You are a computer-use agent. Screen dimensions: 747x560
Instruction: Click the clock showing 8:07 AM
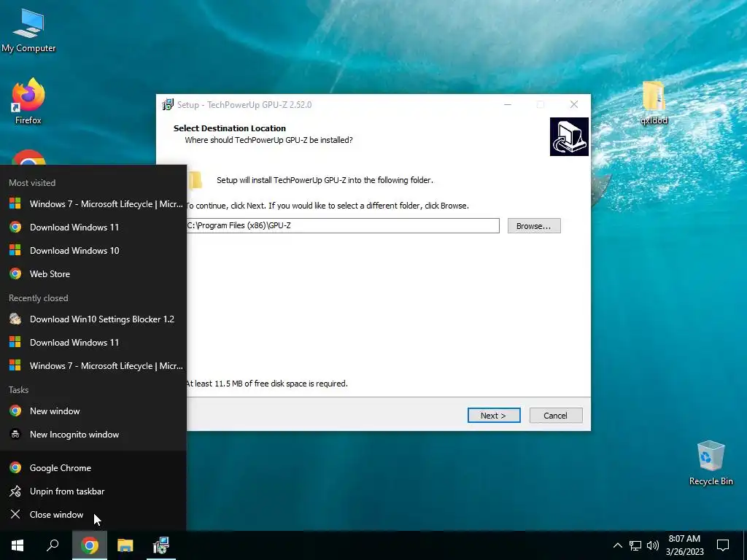(684, 539)
